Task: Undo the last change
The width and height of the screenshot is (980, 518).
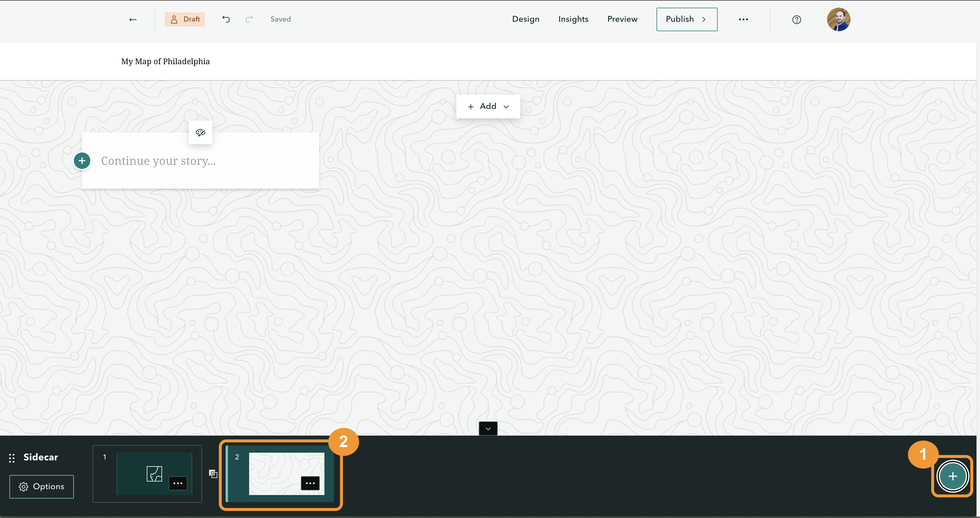Action: coord(226,19)
